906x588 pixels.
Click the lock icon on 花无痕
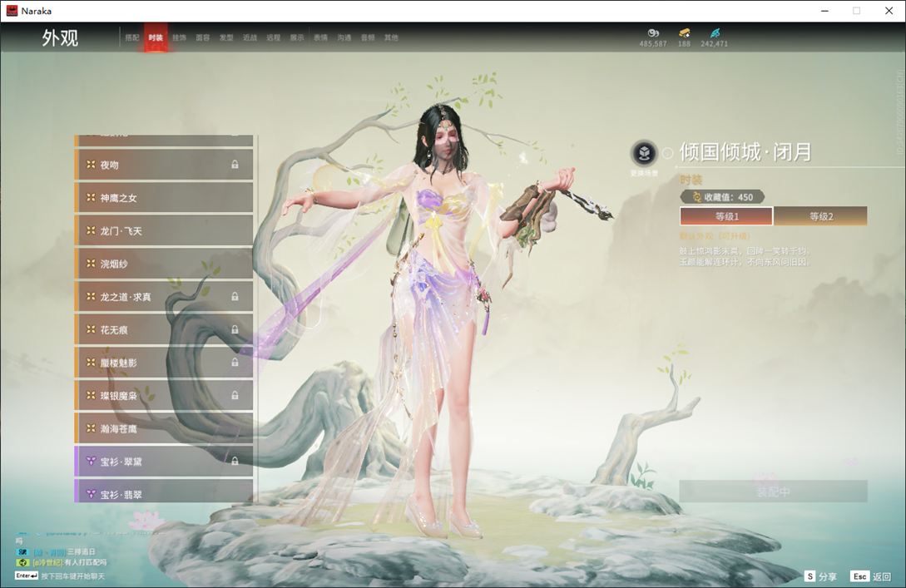pos(235,329)
